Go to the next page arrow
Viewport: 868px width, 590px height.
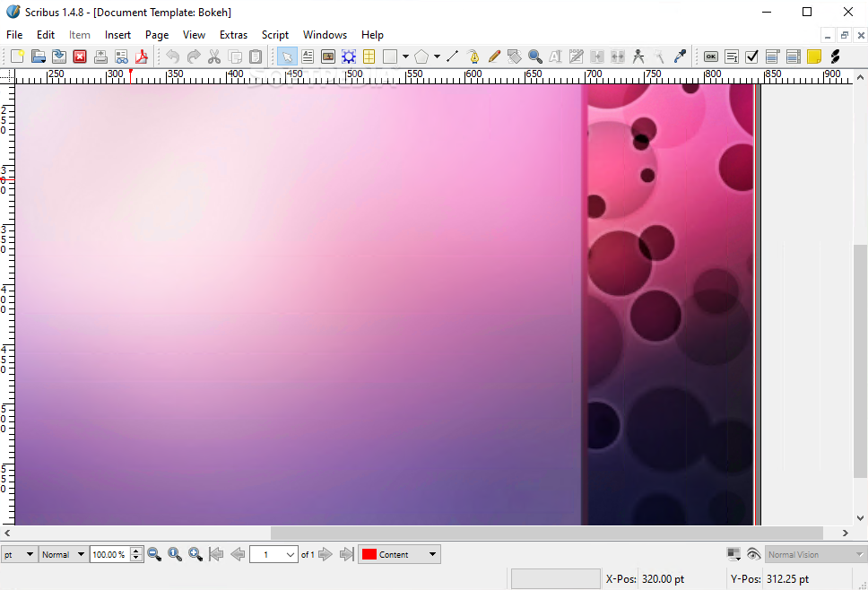325,554
